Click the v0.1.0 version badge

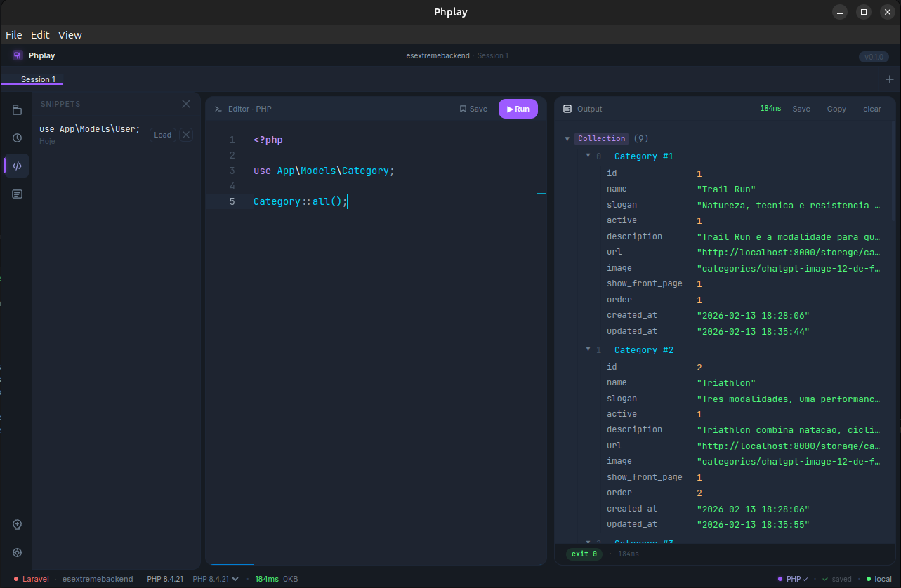coord(874,57)
